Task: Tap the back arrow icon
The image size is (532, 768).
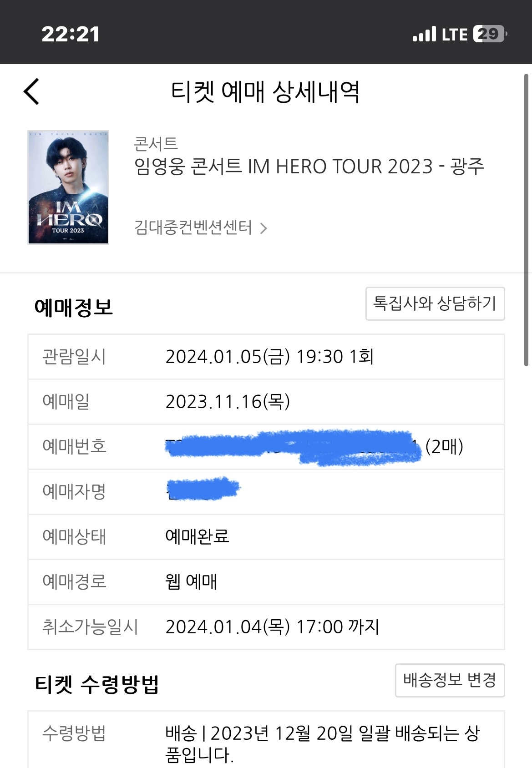Action: (x=31, y=91)
